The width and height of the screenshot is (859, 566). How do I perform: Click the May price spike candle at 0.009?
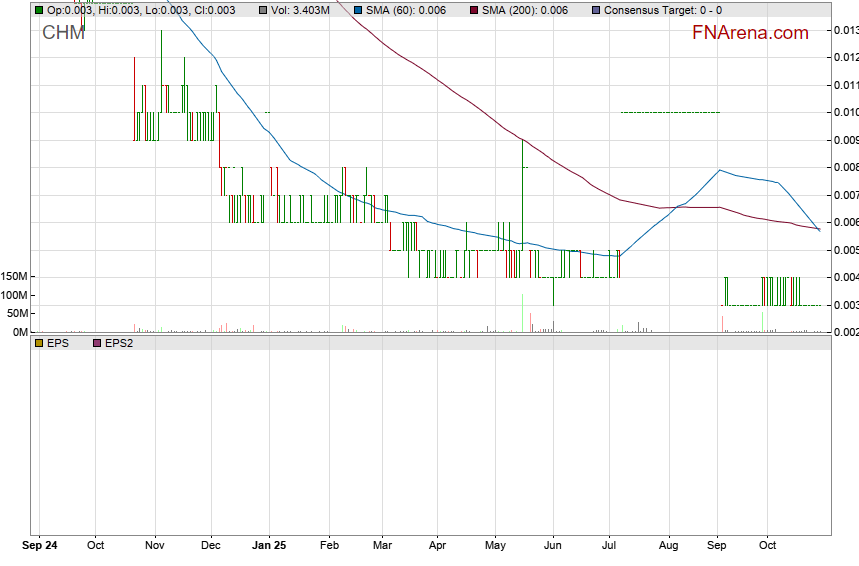pos(522,180)
